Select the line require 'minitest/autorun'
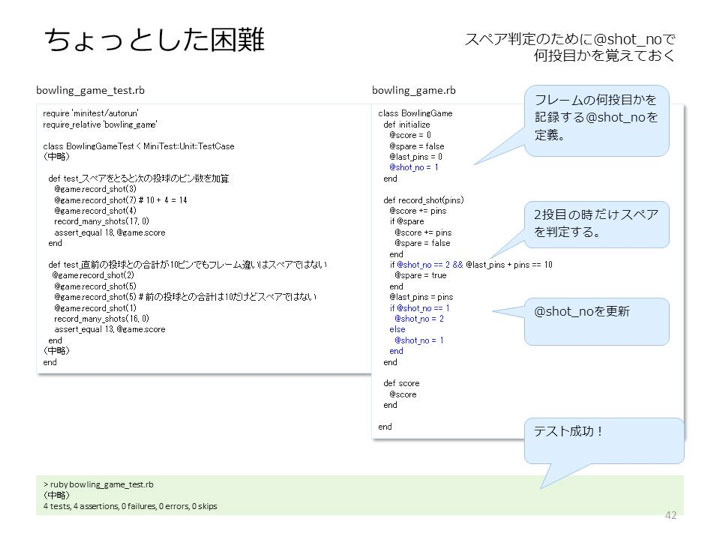This screenshot has width=720, height=540. (x=90, y=113)
